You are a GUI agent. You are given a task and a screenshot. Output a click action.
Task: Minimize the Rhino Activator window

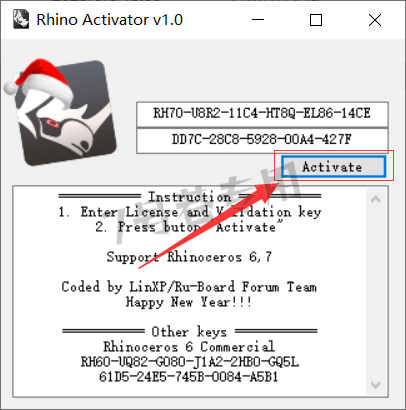pyautogui.click(x=258, y=20)
